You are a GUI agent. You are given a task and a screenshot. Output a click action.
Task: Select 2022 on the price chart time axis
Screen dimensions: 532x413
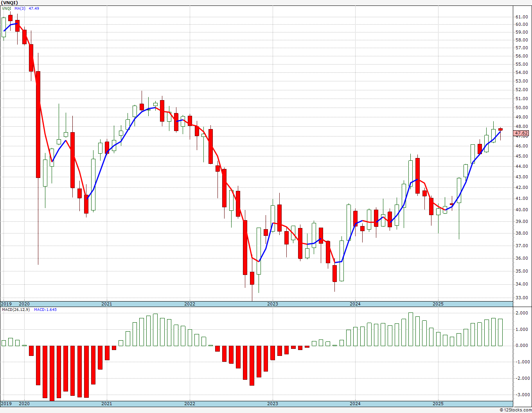click(x=190, y=304)
